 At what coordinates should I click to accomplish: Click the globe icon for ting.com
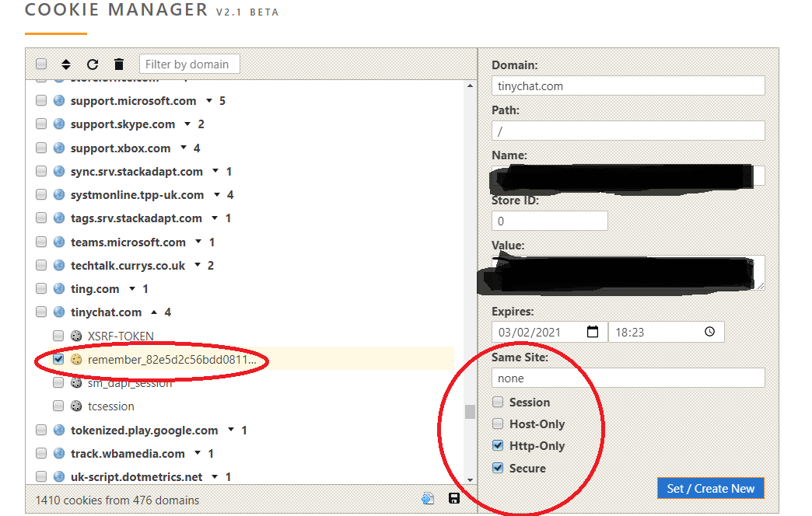[x=59, y=288]
